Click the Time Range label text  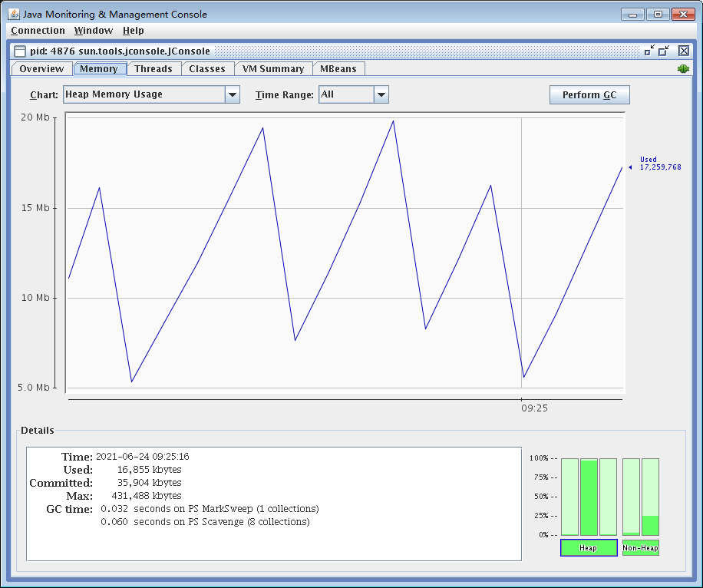tap(284, 95)
